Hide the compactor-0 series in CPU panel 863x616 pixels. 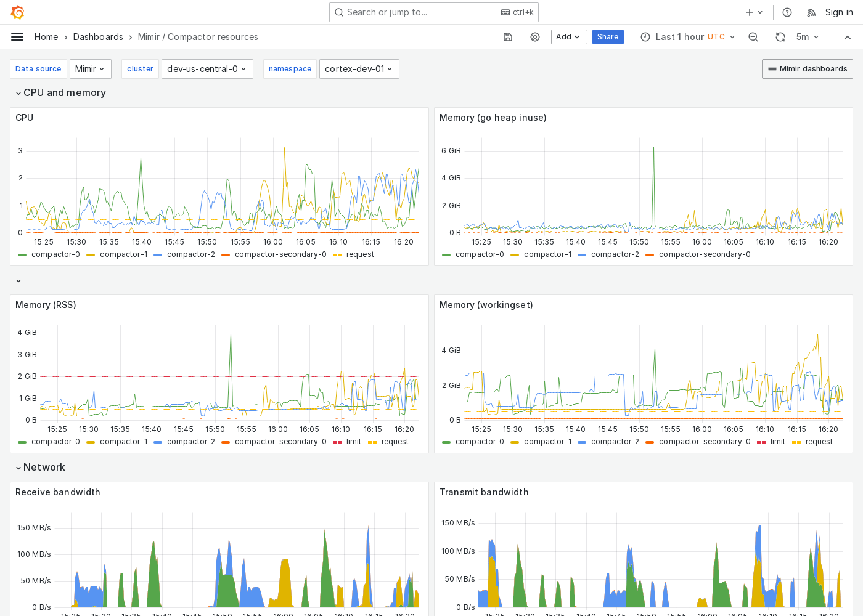(x=54, y=254)
